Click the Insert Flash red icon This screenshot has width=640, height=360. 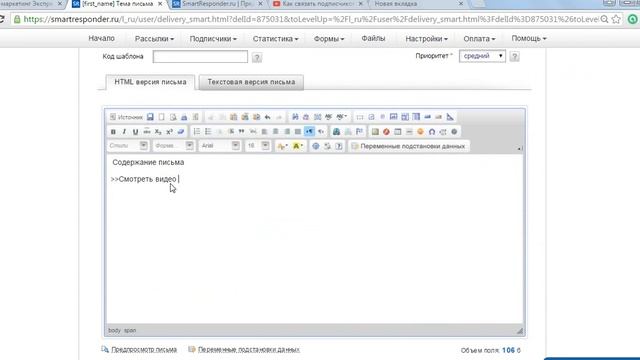pyautogui.click(x=386, y=132)
